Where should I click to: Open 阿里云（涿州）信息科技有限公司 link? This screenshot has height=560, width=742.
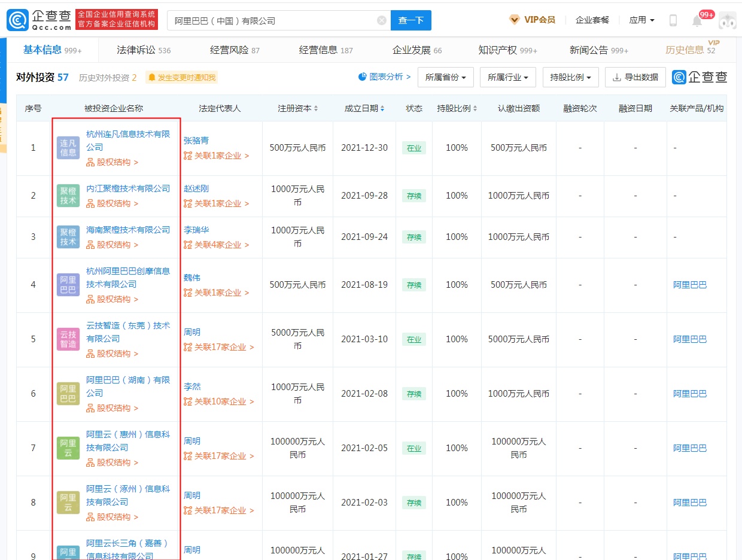tap(128, 495)
